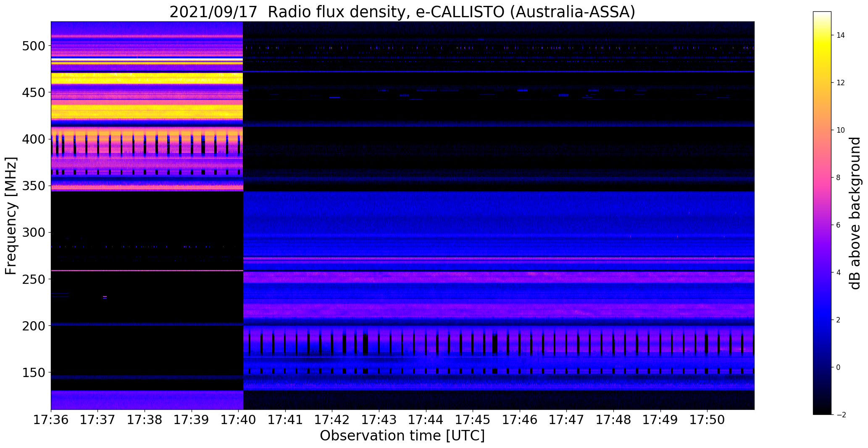Click the 300 MHz frequency tick label

(x=33, y=232)
